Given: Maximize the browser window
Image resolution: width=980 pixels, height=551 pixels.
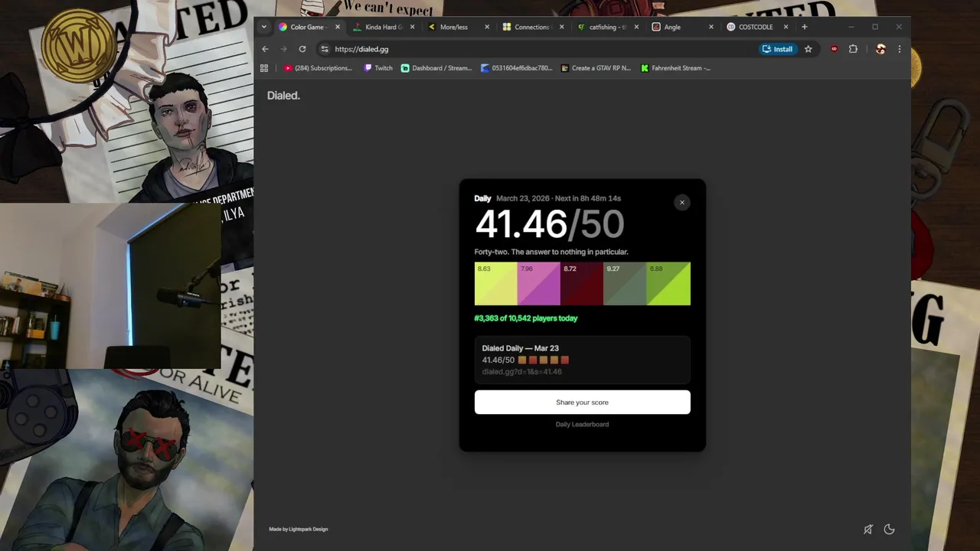Looking at the screenshot, I should 875,27.
